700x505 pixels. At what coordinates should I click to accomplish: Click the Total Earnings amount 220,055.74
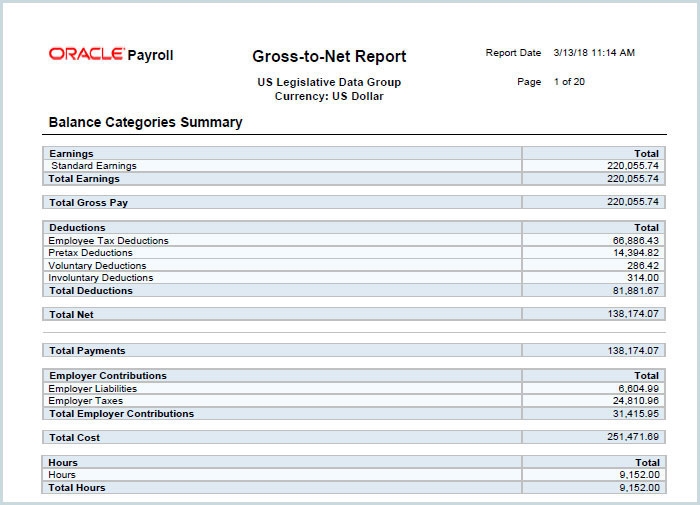pyautogui.click(x=632, y=179)
